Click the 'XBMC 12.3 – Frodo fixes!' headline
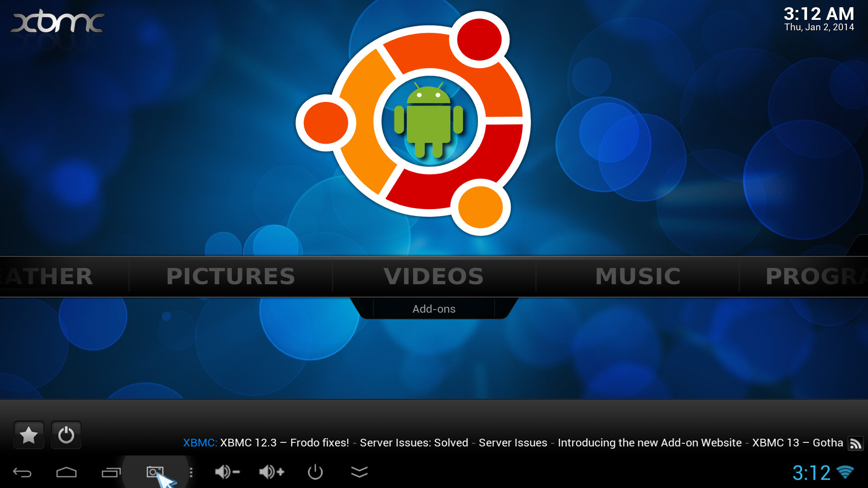 coord(284,443)
